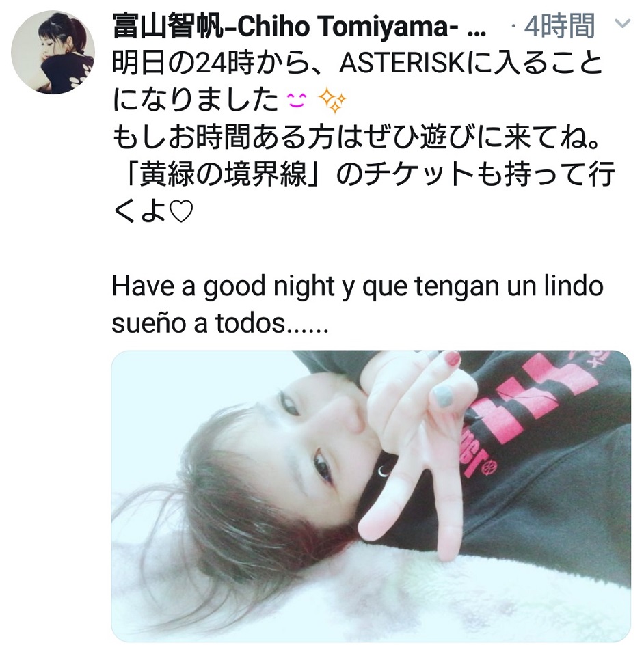Image resolution: width=644 pixels, height=656 pixels.
Task: Click the になりました text line
Action: tap(196, 100)
